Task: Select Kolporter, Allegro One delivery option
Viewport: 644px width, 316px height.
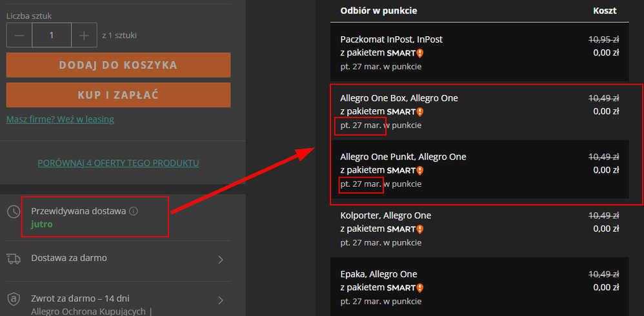Action: 386,215
